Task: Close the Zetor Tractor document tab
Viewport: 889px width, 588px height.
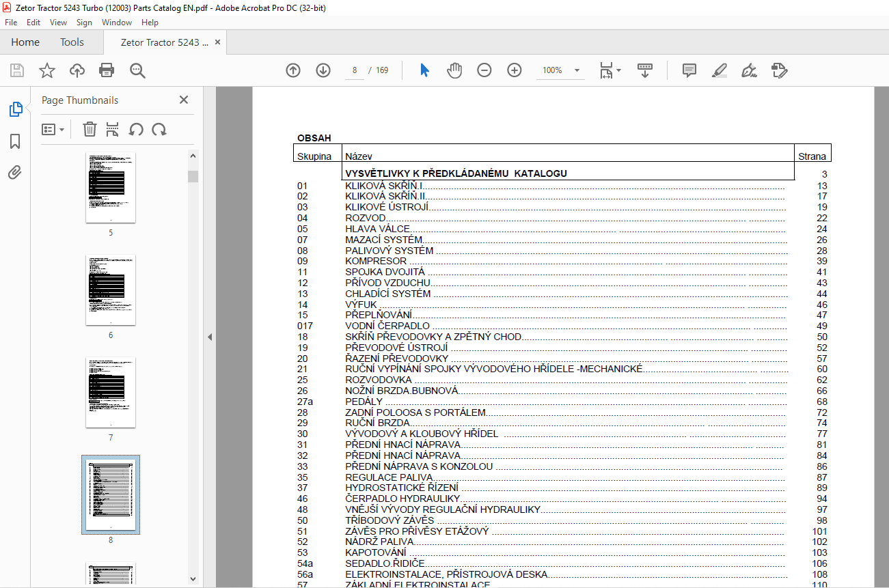Action: 218,42
